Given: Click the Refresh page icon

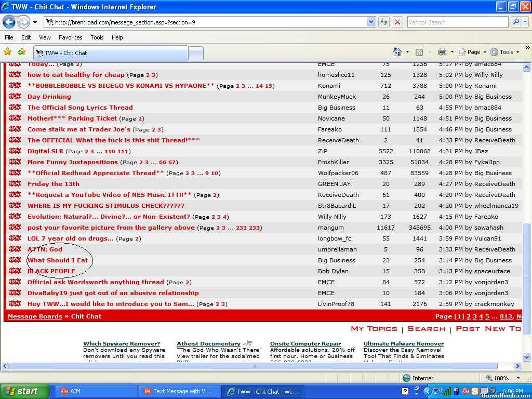Looking at the screenshot, I should pos(384,22).
